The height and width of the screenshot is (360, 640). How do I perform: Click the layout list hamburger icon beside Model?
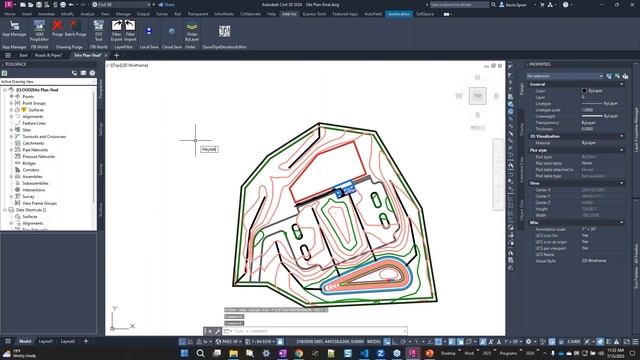tap(8, 341)
